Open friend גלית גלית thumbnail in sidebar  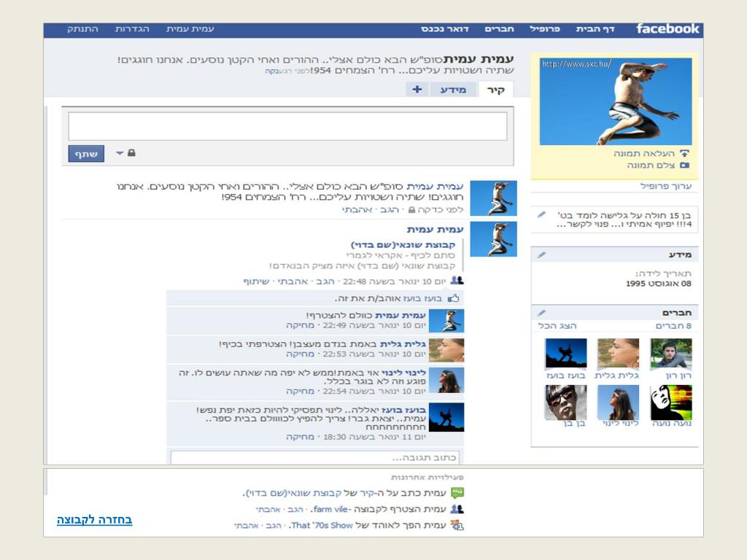pyautogui.click(x=618, y=353)
